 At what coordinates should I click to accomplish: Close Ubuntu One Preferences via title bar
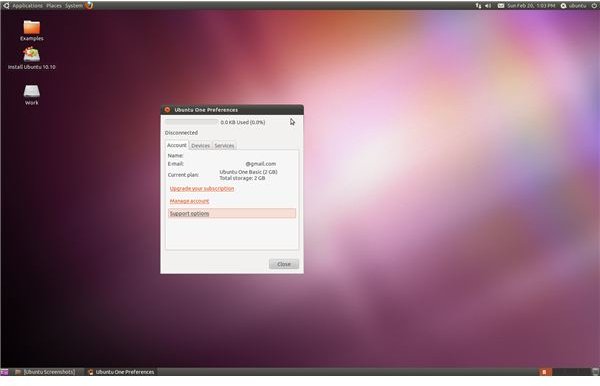point(167,110)
